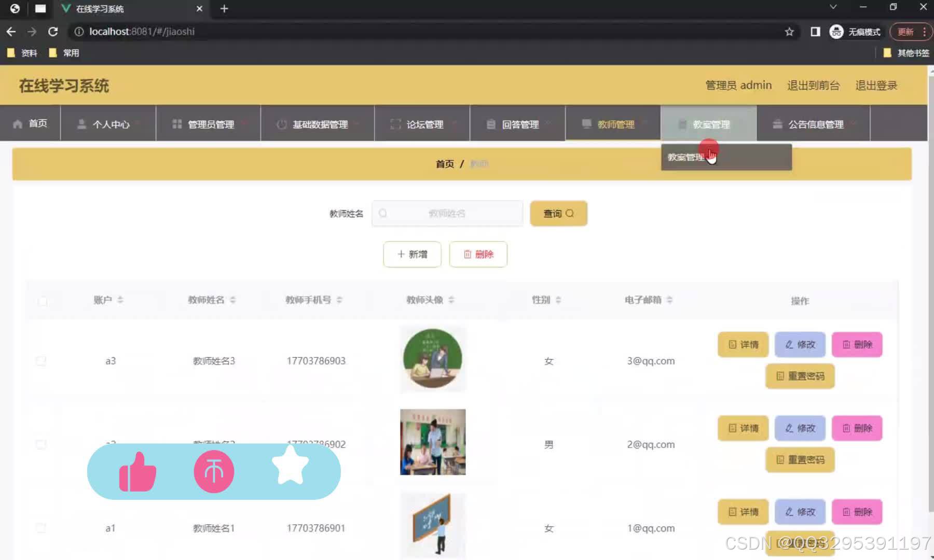Viewport: 934px width, 560px height.
Task: Click the 新增 add button
Action: pyautogui.click(x=412, y=254)
